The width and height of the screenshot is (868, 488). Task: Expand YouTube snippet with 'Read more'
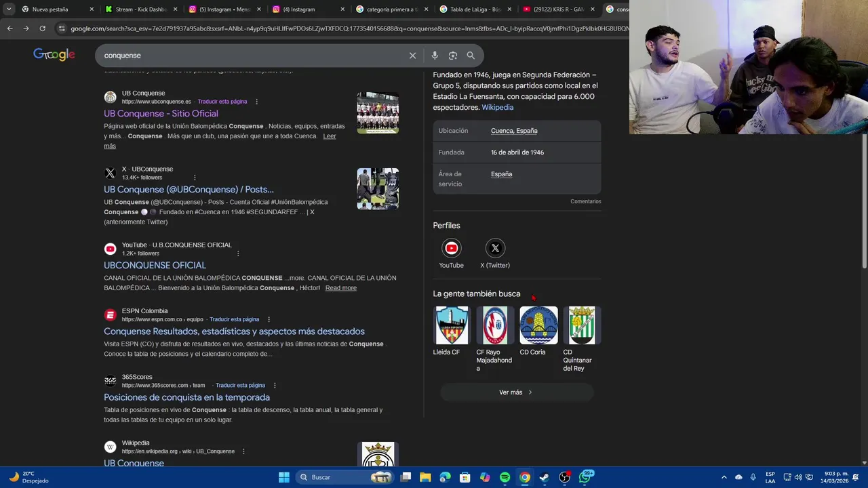(340, 288)
